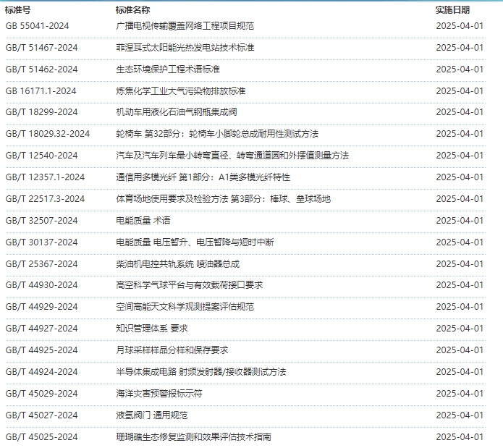
Task: Click the 标准号 column header
Action: (x=17, y=10)
